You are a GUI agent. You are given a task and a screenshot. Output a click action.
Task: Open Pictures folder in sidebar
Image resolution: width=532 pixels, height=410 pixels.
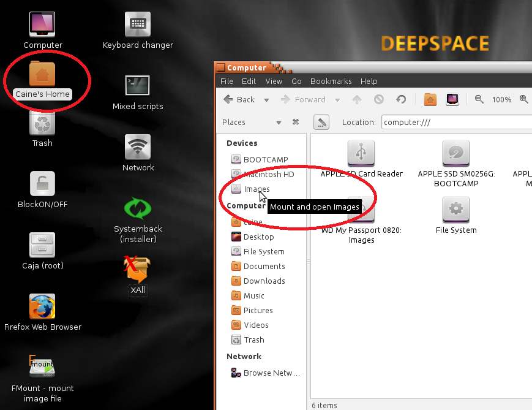click(252, 310)
